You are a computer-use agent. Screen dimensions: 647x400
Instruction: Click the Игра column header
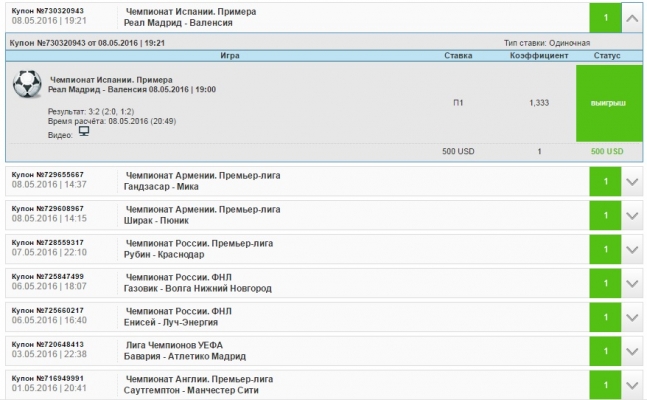point(230,55)
